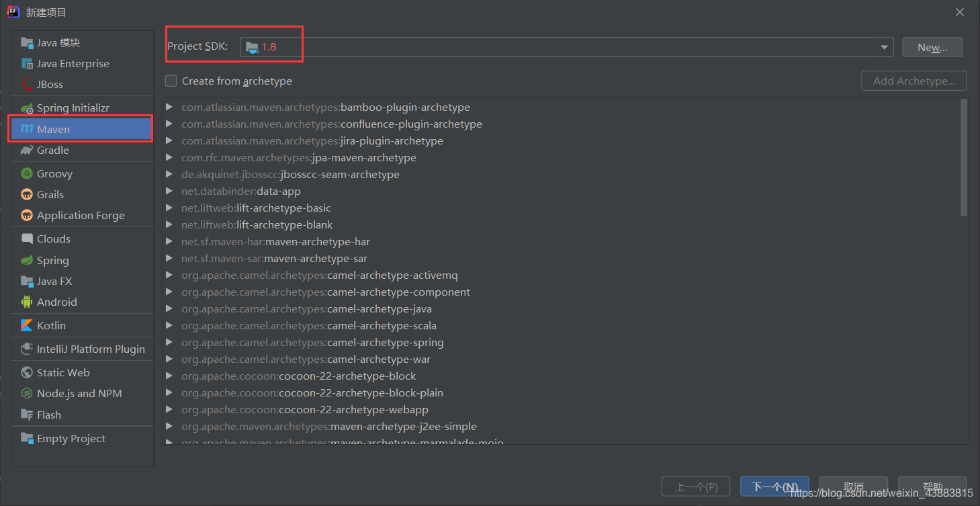Select camel-archetype-java row
980x506 pixels.
[561, 309]
